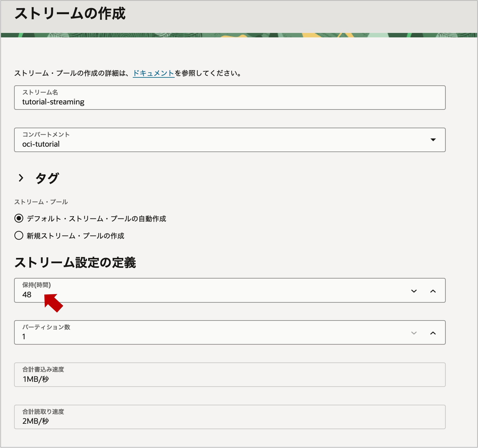This screenshot has height=448, width=478.
Task: Decrease the retention hours value
Action: pyautogui.click(x=414, y=291)
